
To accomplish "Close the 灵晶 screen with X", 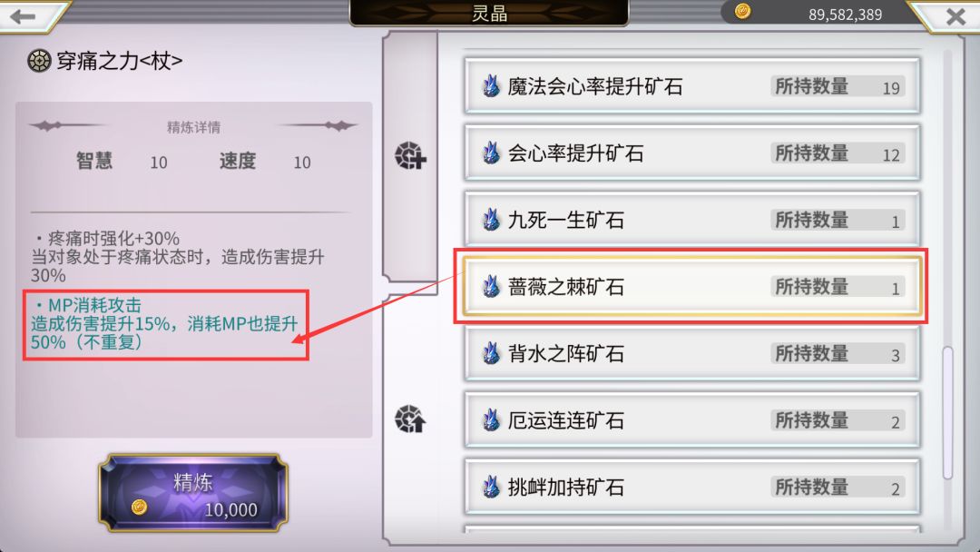I will [x=955, y=16].
